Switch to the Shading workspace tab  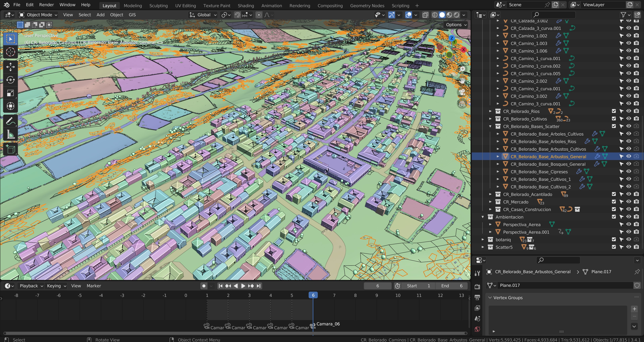[x=245, y=6]
